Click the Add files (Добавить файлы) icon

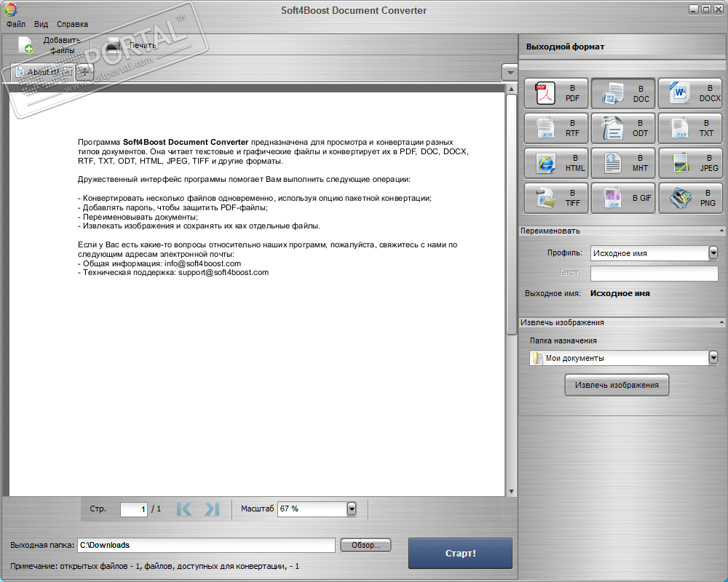tap(26, 45)
